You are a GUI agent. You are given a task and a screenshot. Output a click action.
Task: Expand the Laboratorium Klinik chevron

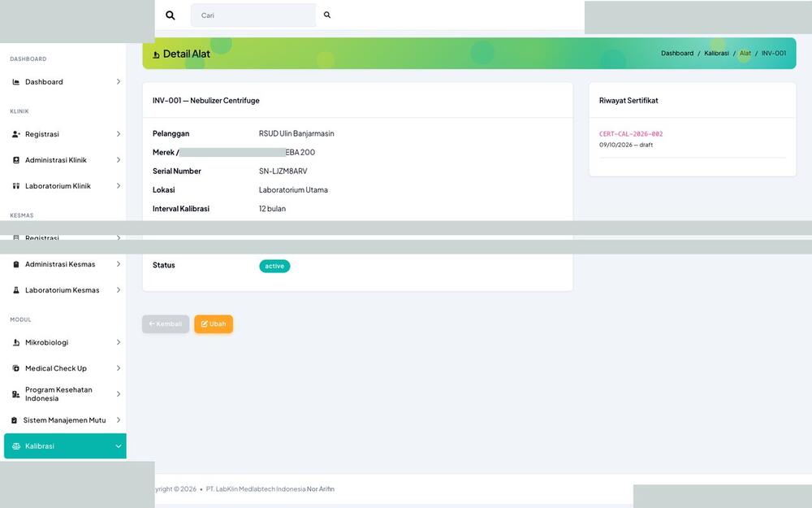click(x=118, y=186)
